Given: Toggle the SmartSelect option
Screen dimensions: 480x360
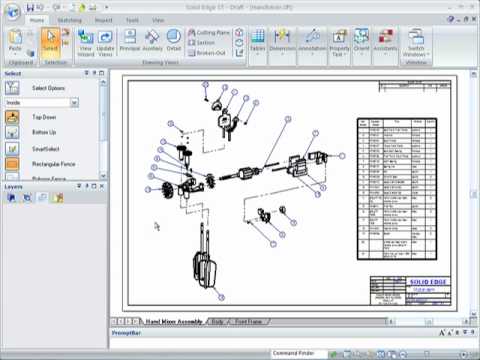Looking at the screenshot, I should click(12, 149).
